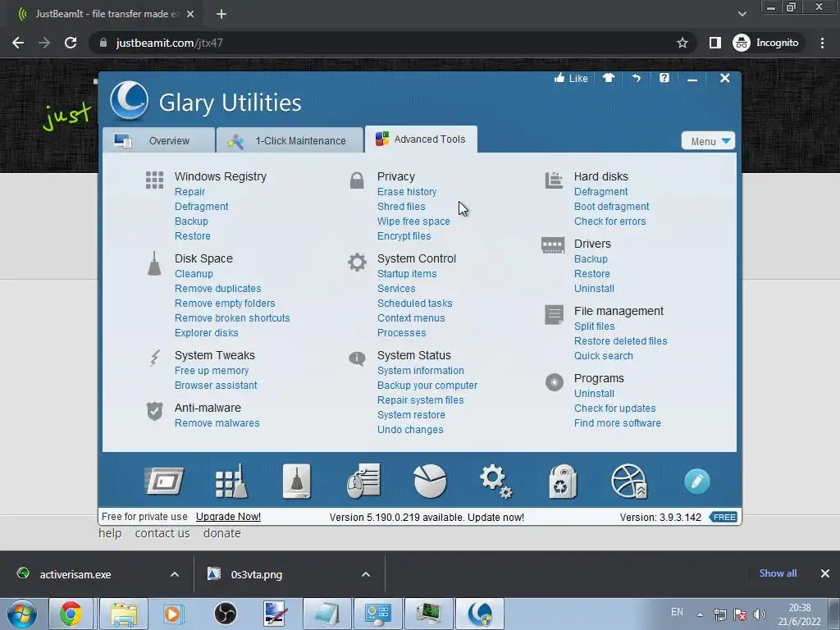840x630 pixels.
Task: Click the Drivers memory chip icon
Action: point(553,245)
